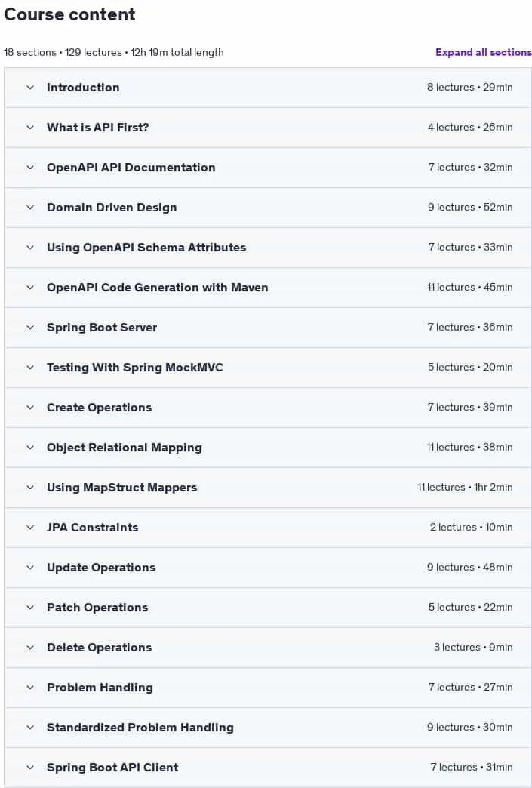Click the Spring Boot Server chevron icon

click(x=30, y=327)
